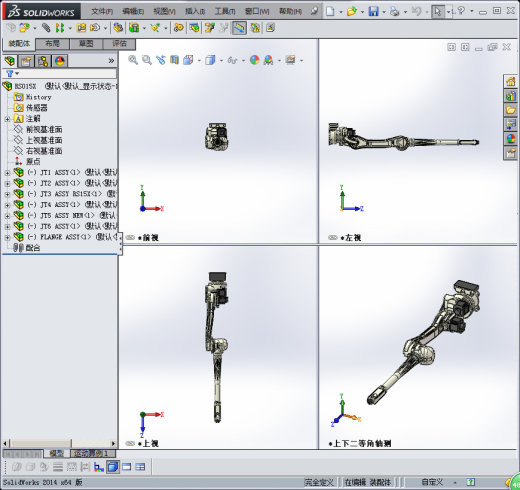Click the Edit Appearance color sphere icon
Screen dimensions: 520x490
254,60
